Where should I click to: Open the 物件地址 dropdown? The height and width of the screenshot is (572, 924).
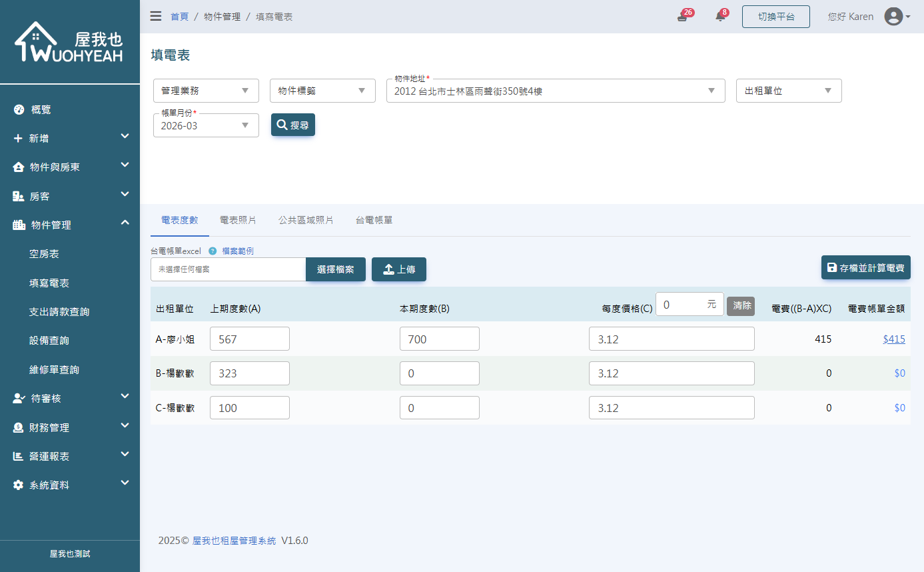555,91
